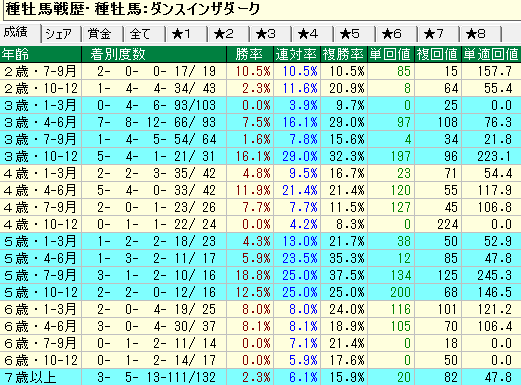This screenshot has width=521, height=385.
Task: Click the 連対率 column header
Action: (x=297, y=54)
